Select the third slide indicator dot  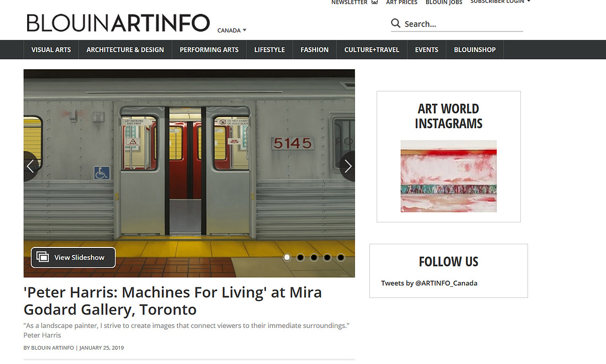click(314, 258)
